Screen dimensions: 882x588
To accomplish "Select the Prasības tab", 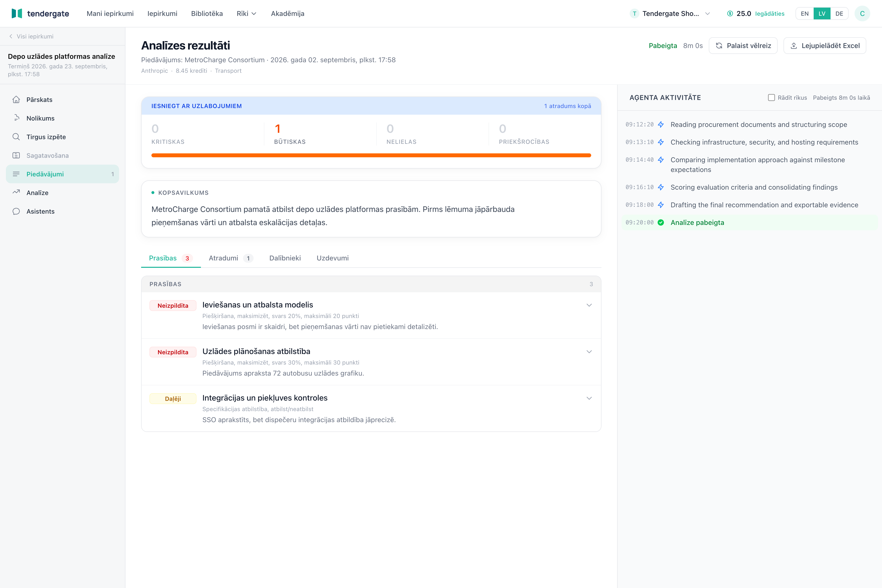I will tap(171, 258).
